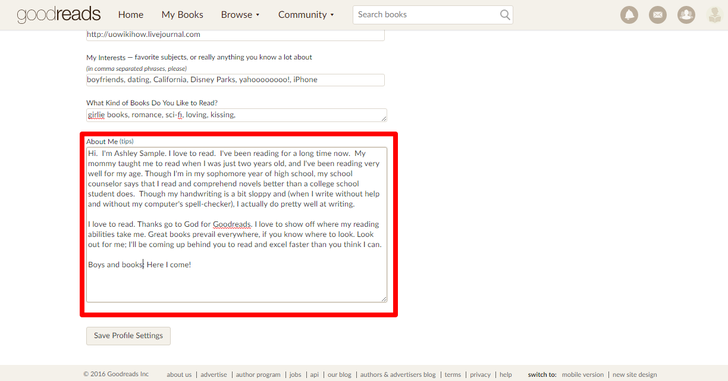The image size is (728, 381).
Task: Click the search magnifier icon
Action: [x=505, y=15]
